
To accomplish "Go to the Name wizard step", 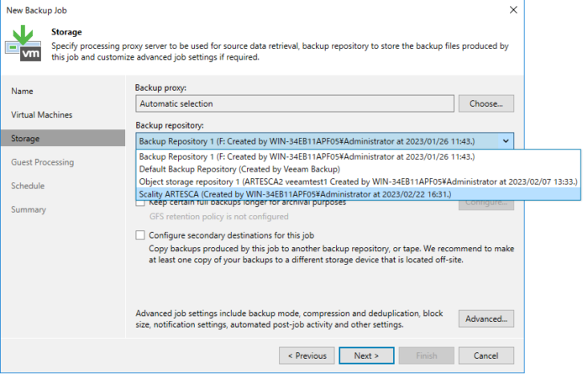I will click(x=23, y=90).
